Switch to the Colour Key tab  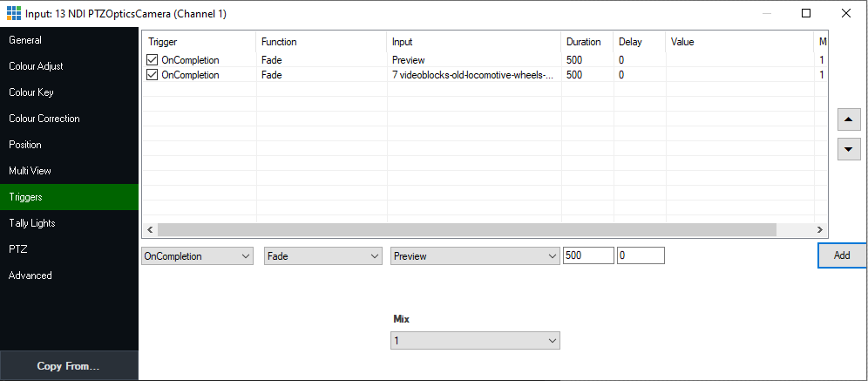pos(69,92)
